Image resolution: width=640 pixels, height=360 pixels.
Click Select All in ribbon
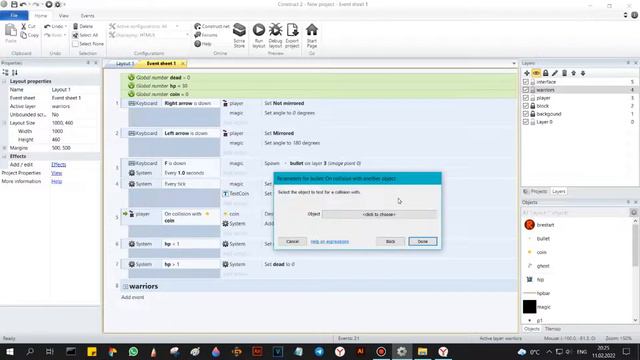coord(85,35)
